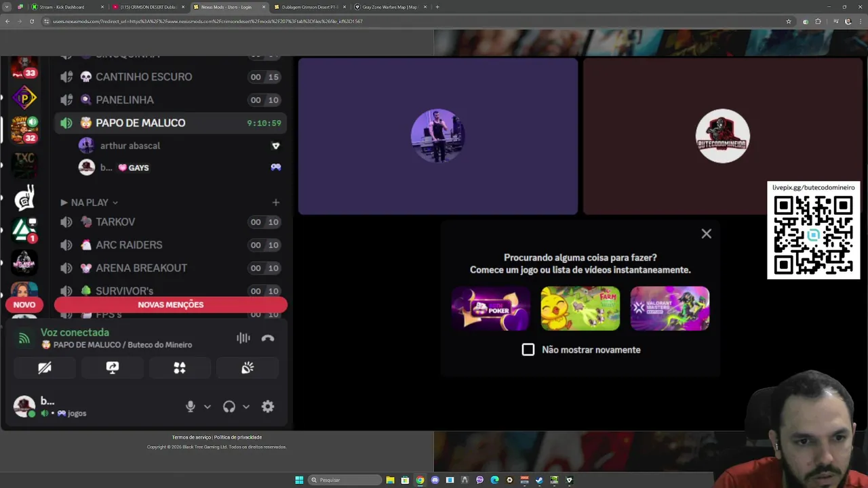The image size is (868, 488).
Task: Open File Explorer from taskbar
Action: click(390, 480)
